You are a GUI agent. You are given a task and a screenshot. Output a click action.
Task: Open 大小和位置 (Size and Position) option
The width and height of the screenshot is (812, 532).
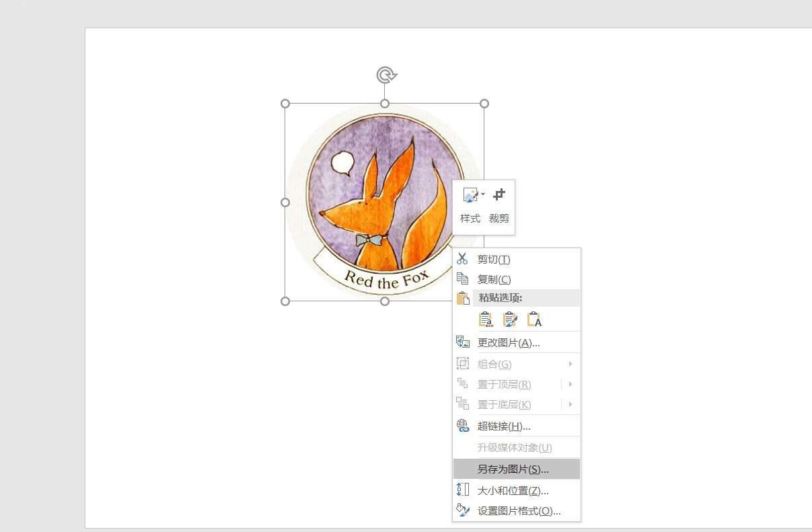pyautogui.click(x=513, y=491)
